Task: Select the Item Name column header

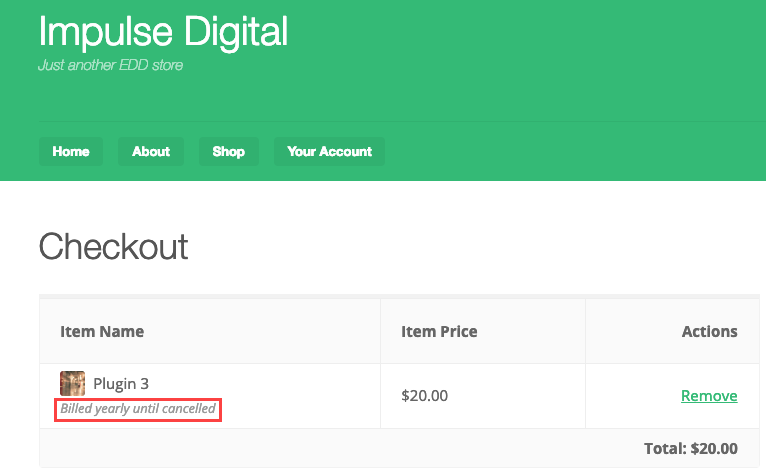Action: pyautogui.click(x=102, y=331)
